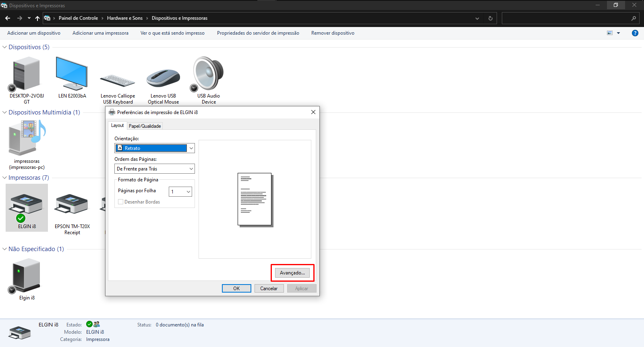644x347 pixels.
Task: Select the Lenovo Calliope USB Keyboard icon
Action: coord(118,81)
